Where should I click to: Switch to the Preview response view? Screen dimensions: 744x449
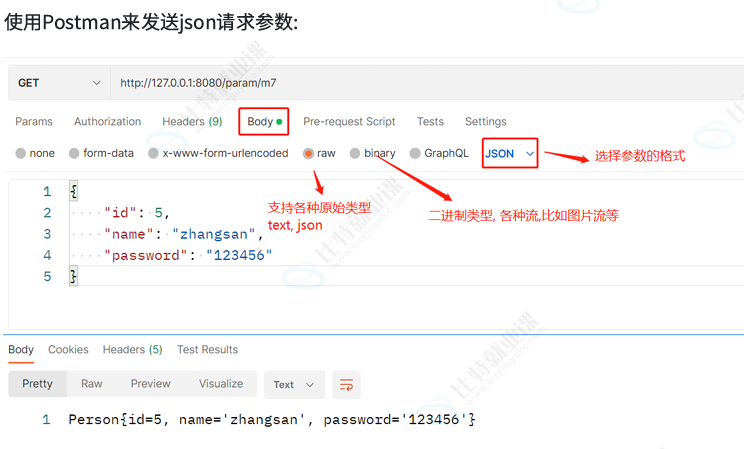point(150,384)
